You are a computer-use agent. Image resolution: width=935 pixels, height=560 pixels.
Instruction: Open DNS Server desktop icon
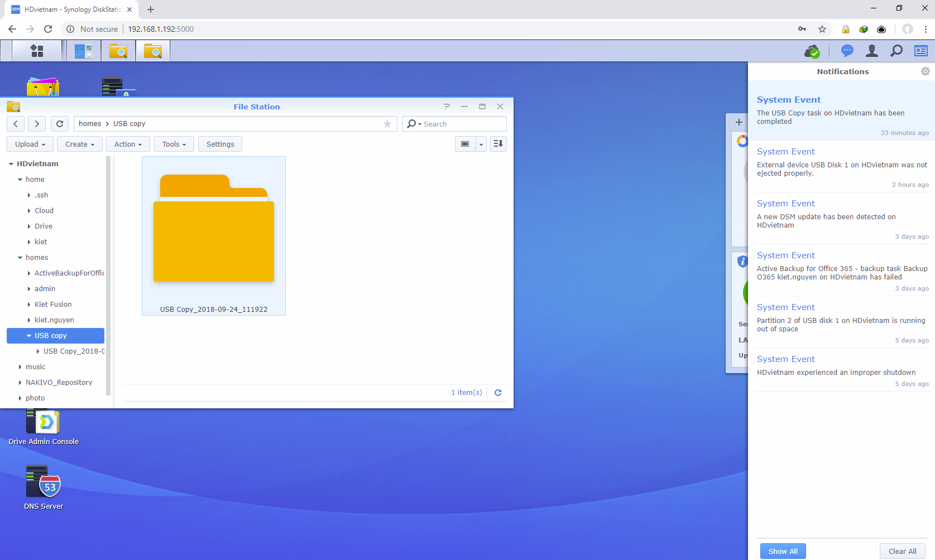(x=44, y=488)
